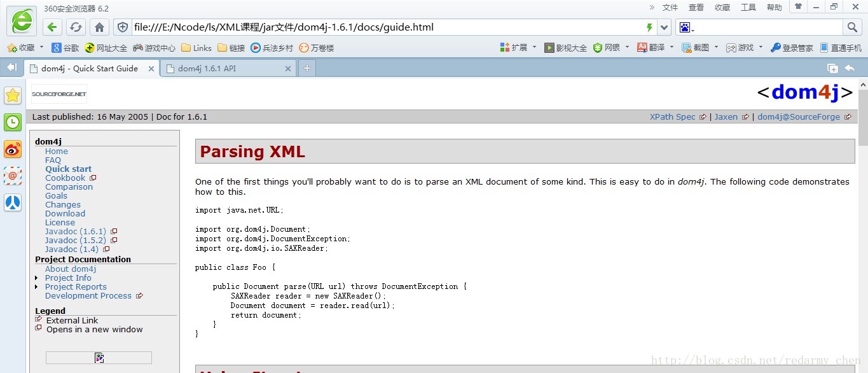Close the dom4j - Quick Start Guide tab
This screenshot has width=868, height=373.
tap(151, 69)
